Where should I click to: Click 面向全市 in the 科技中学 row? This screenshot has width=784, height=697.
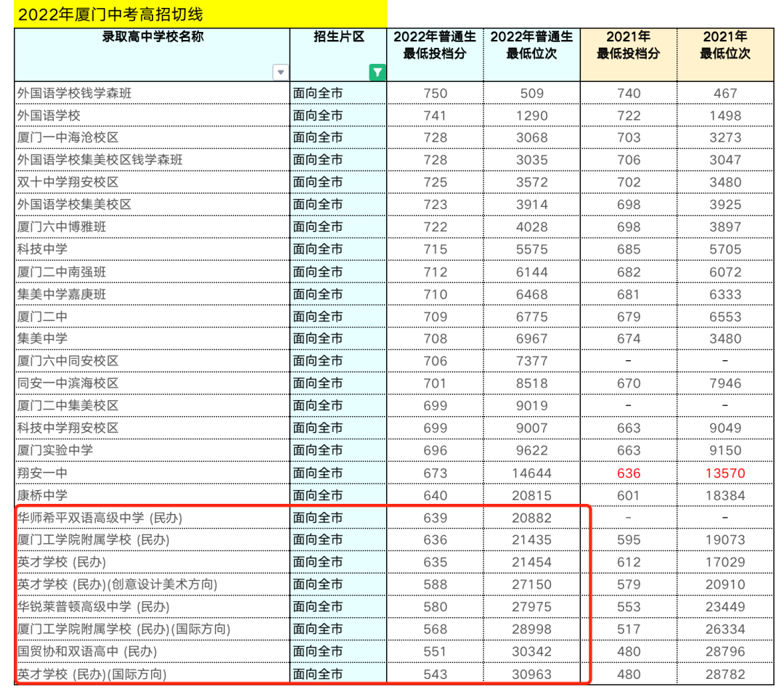coord(318,249)
